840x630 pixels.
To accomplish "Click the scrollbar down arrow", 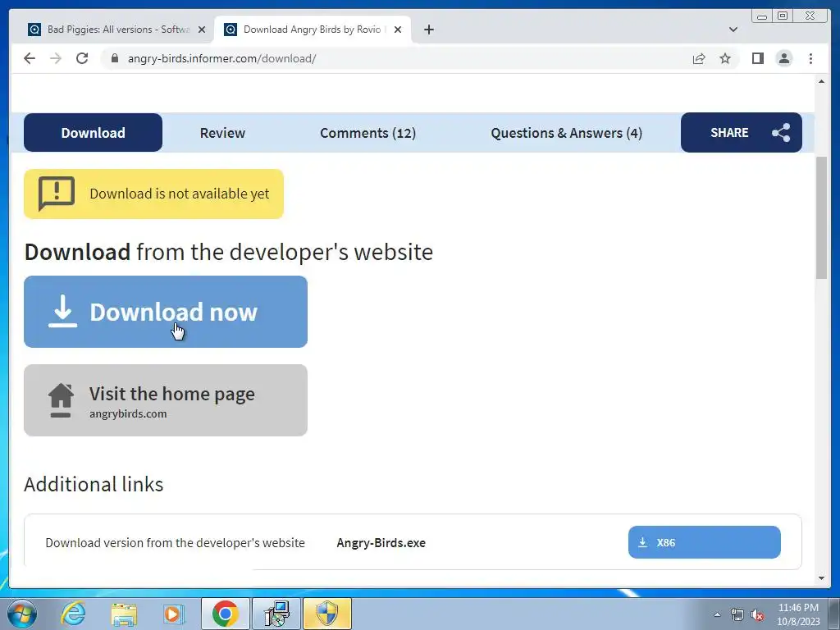I will tap(821, 578).
